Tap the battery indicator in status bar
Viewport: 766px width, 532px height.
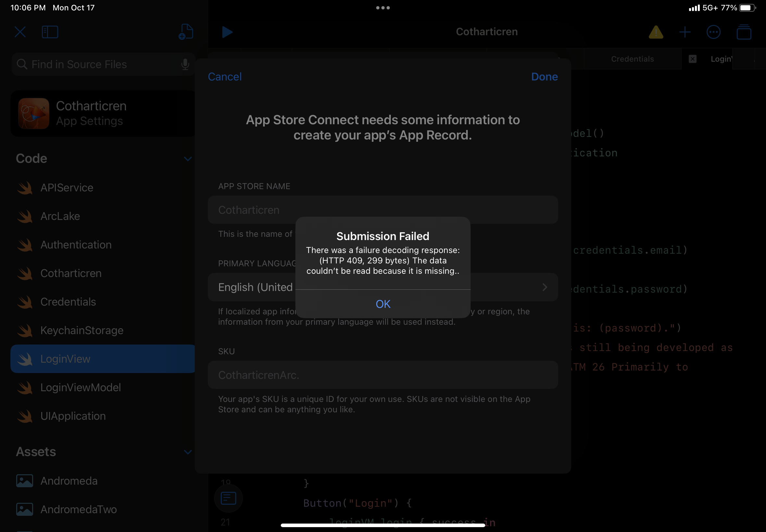tap(747, 8)
